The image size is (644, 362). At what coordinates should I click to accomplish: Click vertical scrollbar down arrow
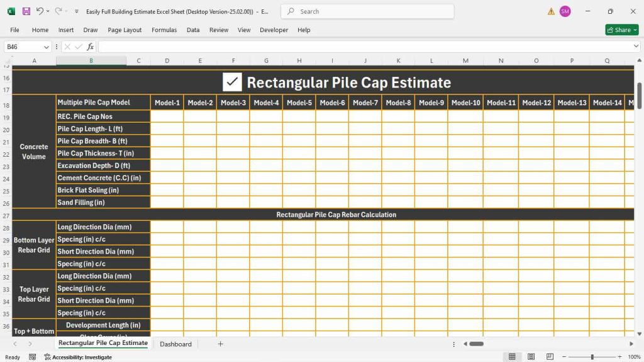[639, 334]
